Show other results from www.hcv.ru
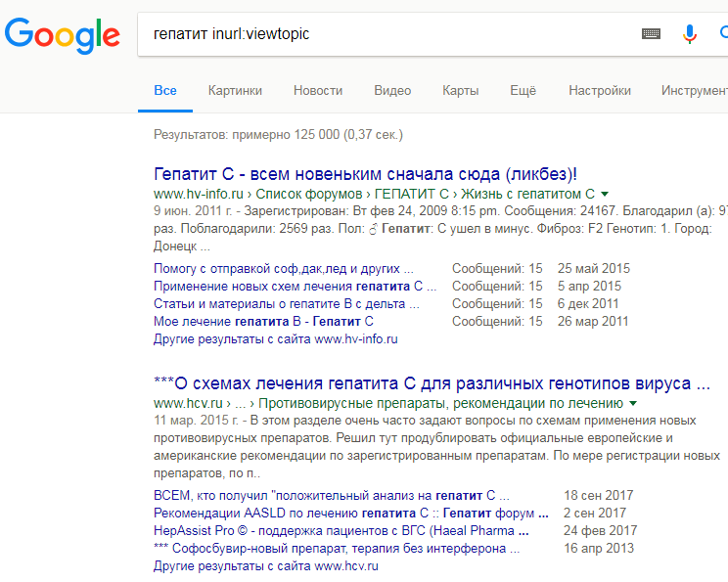728x582 pixels. (x=265, y=566)
